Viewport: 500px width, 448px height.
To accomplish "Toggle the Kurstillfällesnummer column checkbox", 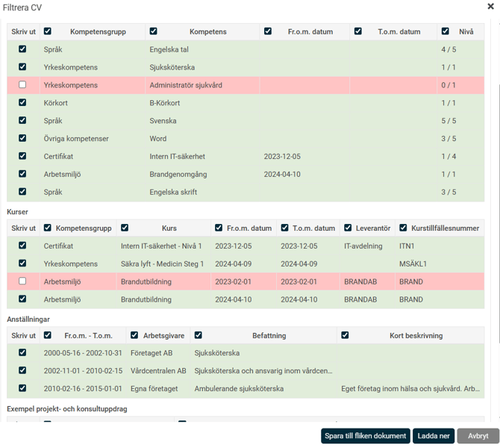I will tap(403, 228).
